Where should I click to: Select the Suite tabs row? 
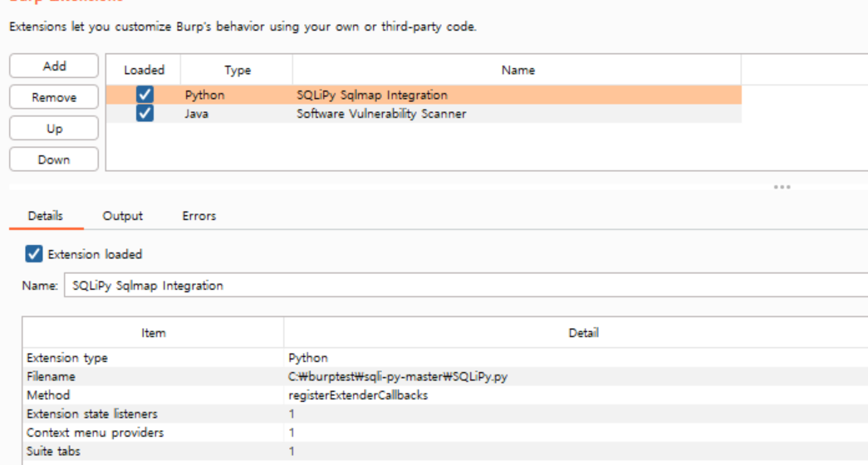(x=445, y=451)
